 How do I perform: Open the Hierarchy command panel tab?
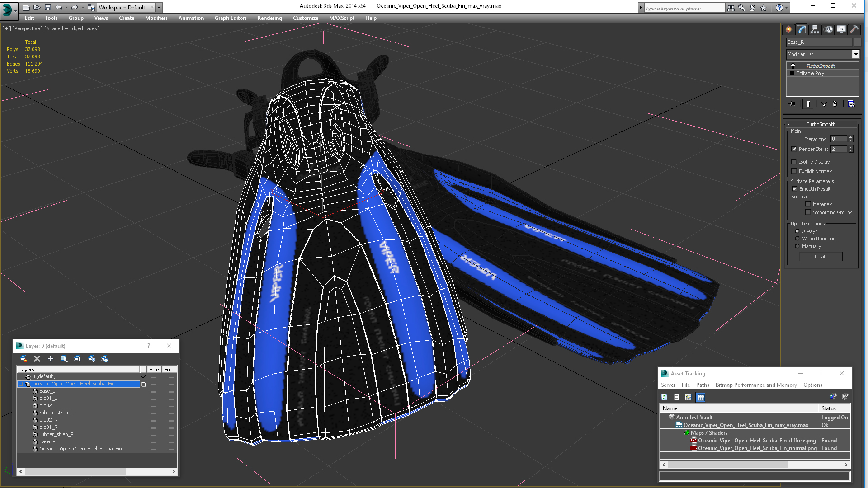pyautogui.click(x=815, y=29)
